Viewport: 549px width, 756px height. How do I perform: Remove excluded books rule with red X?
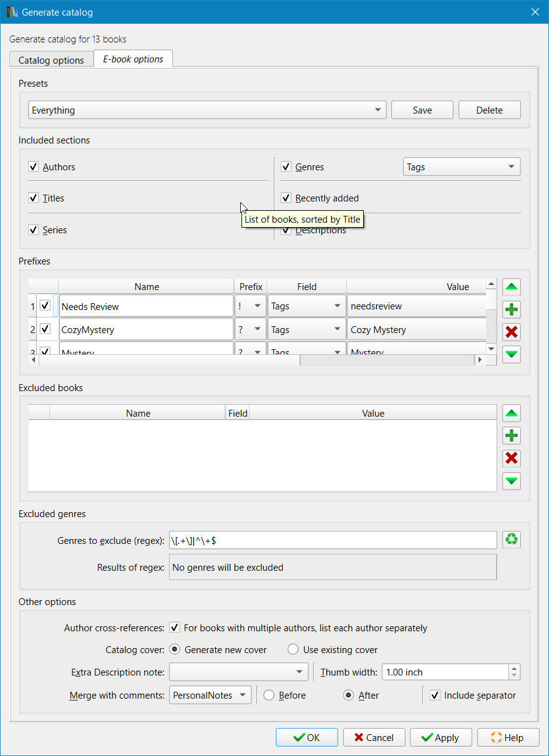point(512,458)
